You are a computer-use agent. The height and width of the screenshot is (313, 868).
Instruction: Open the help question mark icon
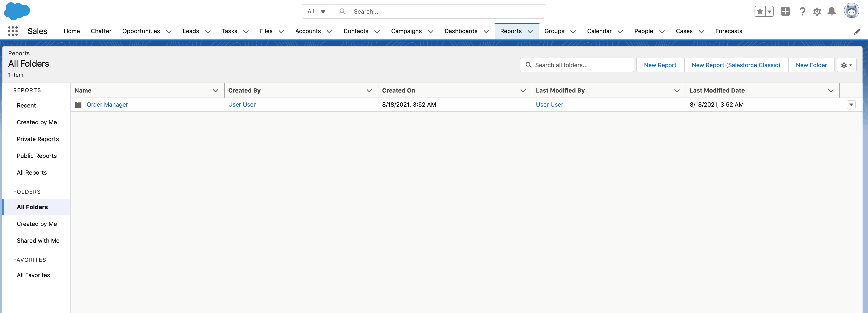(803, 12)
